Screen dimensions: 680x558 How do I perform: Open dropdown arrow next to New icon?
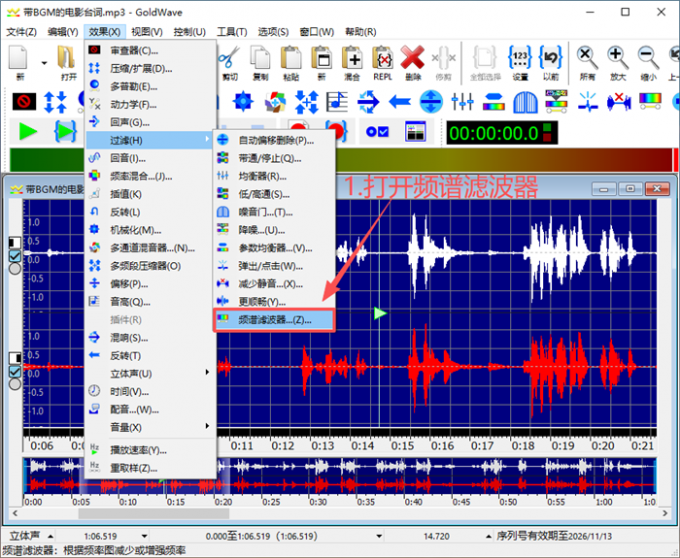[44, 63]
